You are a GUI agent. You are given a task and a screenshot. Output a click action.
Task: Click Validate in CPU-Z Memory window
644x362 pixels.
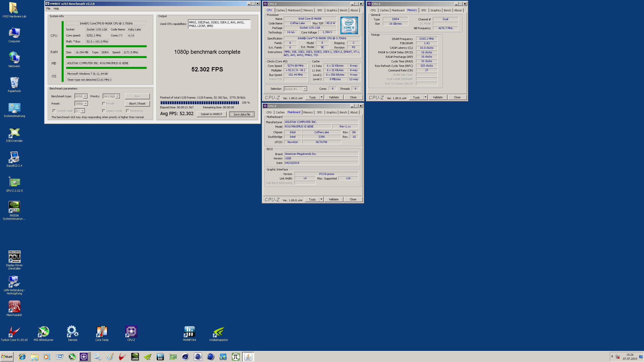(x=438, y=97)
